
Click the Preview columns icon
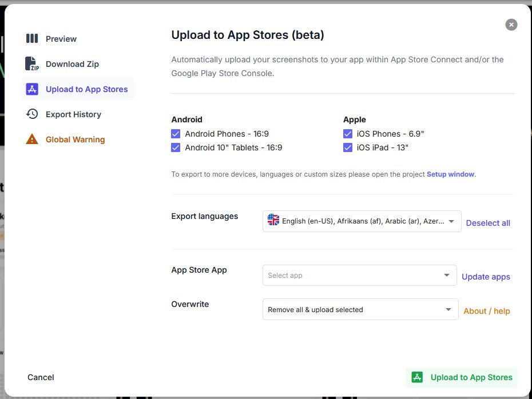[x=32, y=39]
